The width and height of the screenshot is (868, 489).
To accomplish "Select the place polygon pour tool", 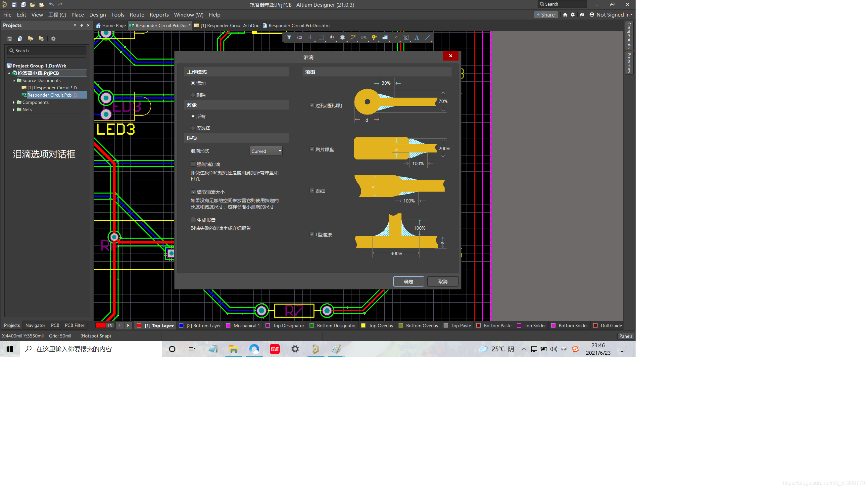I will (x=385, y=37).
